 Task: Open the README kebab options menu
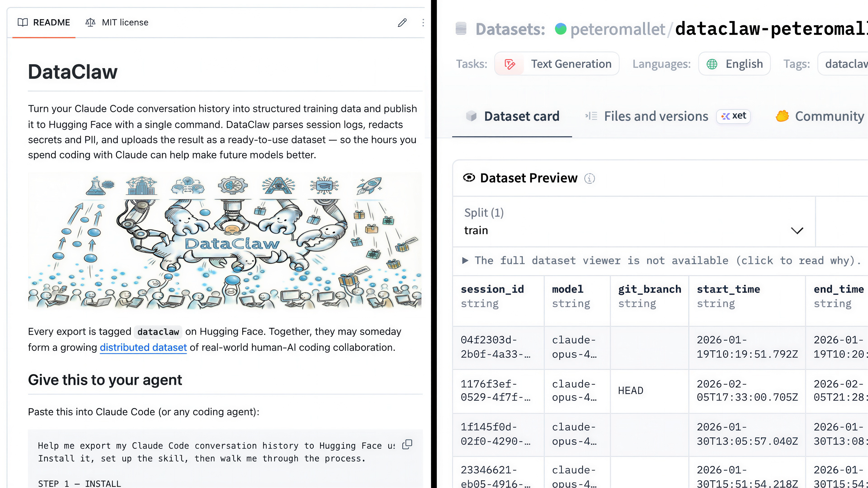click(x=423, y=23)
